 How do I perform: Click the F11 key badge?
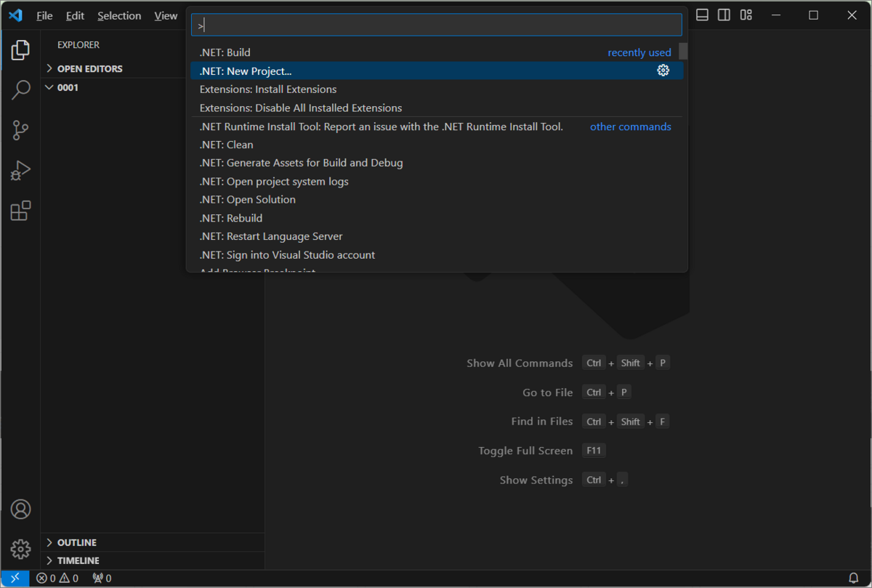click(594, 451)
